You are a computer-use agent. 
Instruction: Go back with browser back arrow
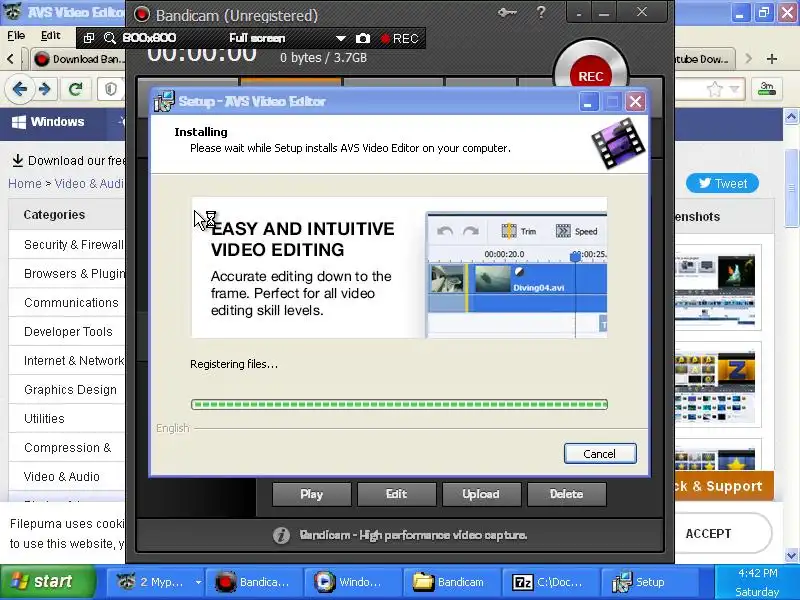coord(19,89)
